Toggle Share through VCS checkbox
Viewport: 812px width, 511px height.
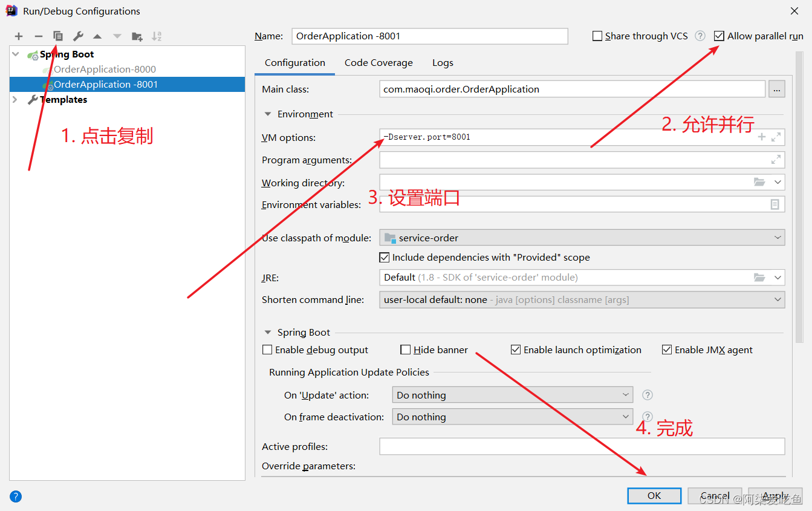[597, 36]
